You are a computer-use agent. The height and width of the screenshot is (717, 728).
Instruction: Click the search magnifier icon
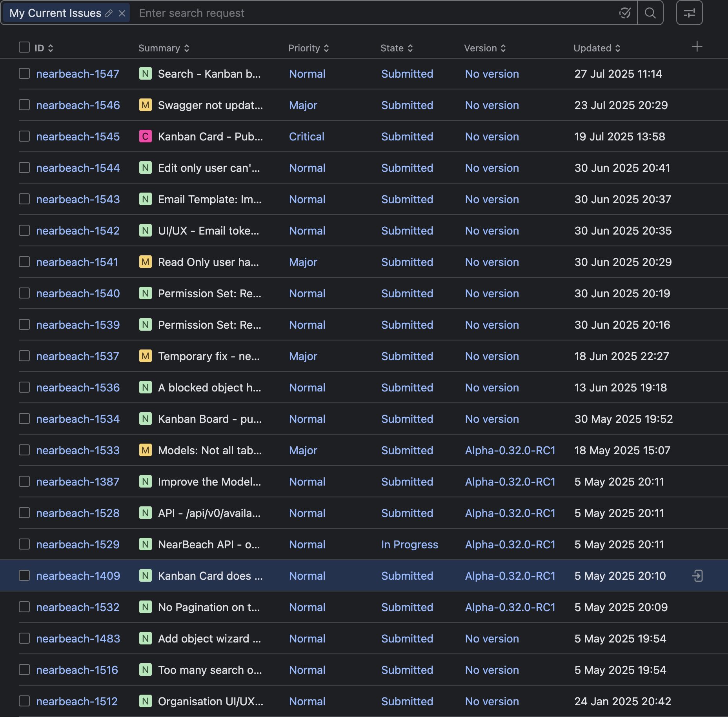[650, 13]
